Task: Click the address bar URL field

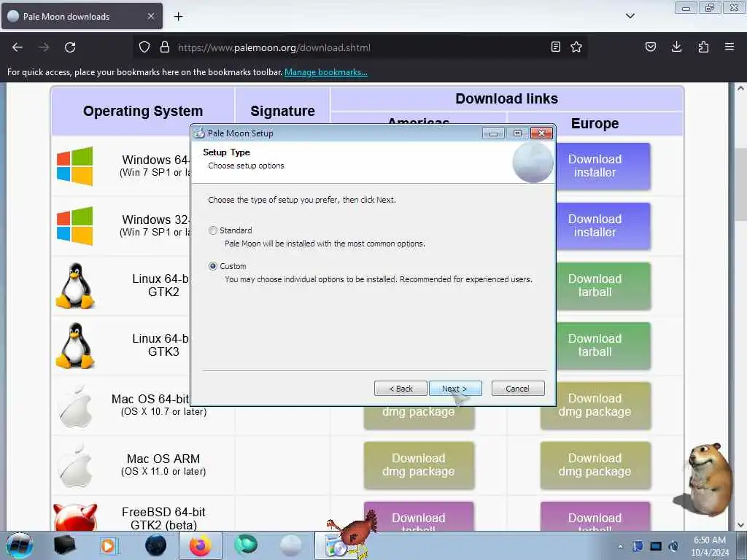Action: 362,47
